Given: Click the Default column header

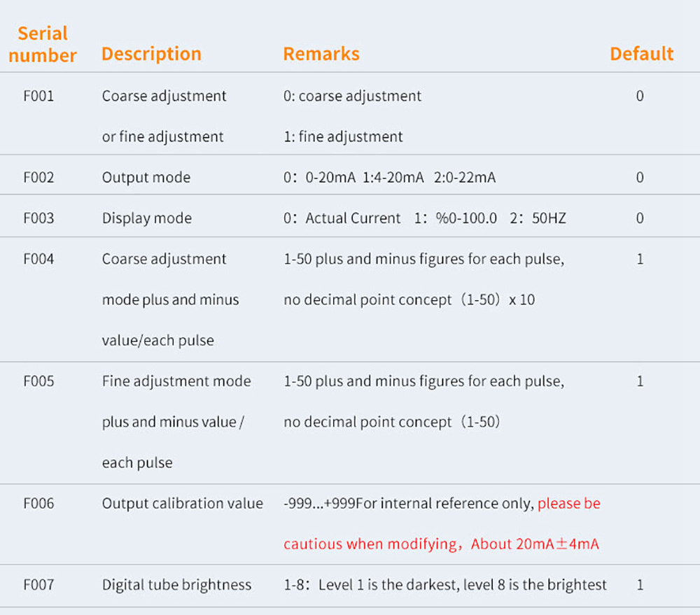Looking at the screenshot, I should [641, 54].
